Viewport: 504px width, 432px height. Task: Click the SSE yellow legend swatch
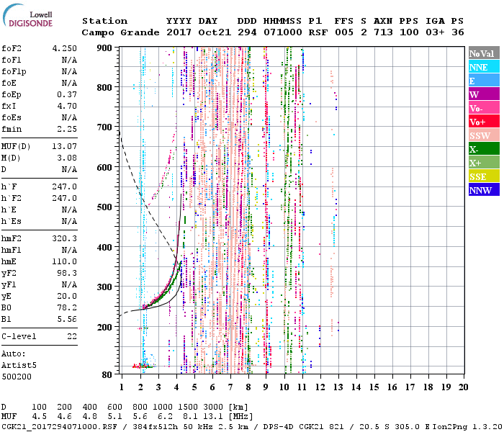[484, 176]
